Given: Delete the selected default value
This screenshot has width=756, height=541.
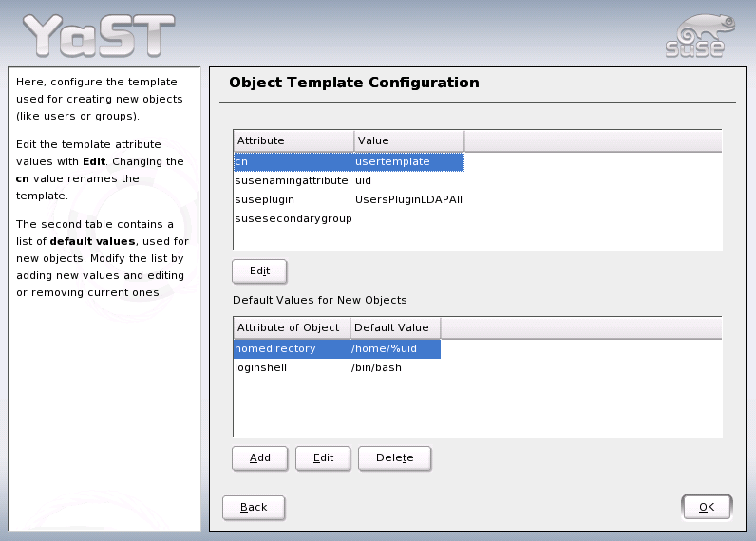Looking at the screenshot, I should pyautogui.click(x=394, y=458).
